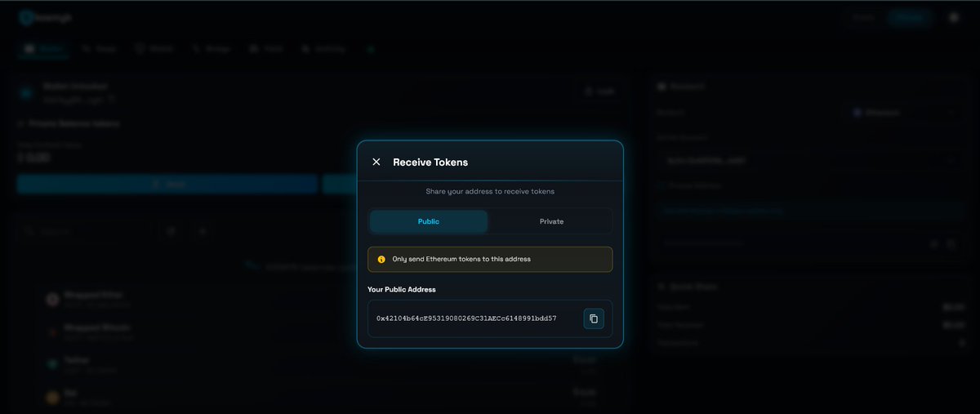
Task: Switch to the Public tab
Action: coord(429,221)
